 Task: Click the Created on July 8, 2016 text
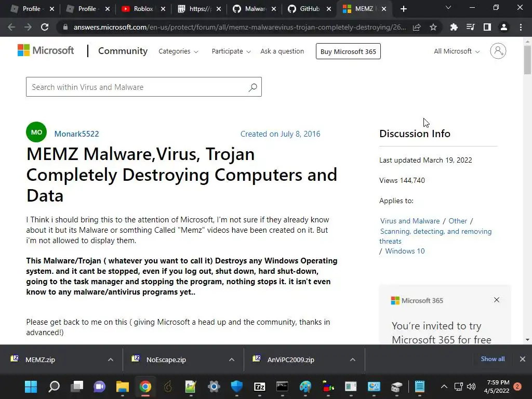280,134
